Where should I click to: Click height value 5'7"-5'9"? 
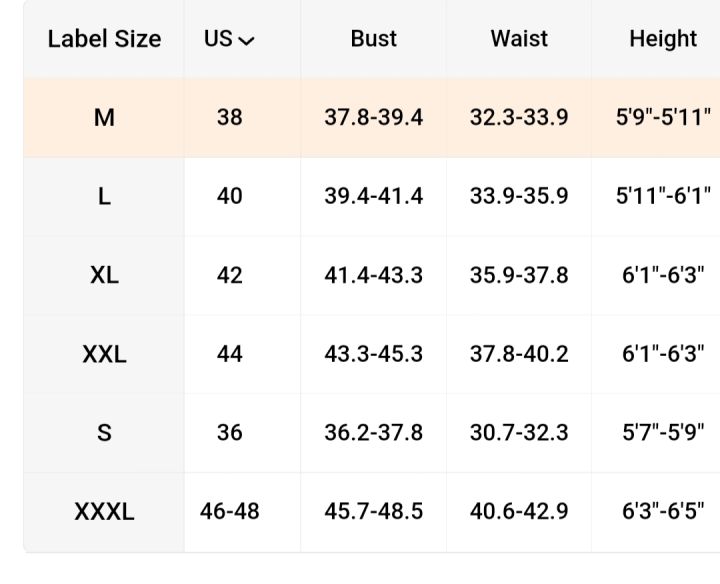[663, 433]
